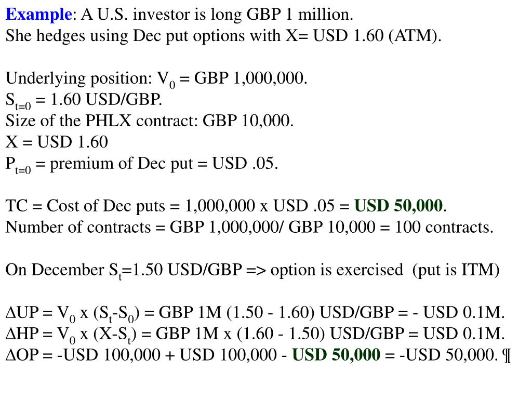Image resolution: width=532 pixels, height=399 pixels.
Task: Click the blue 'Example' heading word
Action: tap(38, 15)
